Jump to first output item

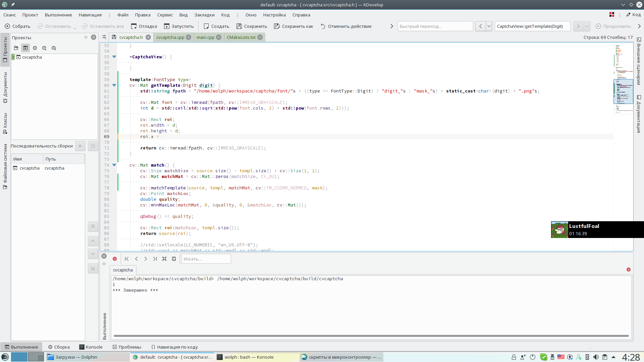(x=127, y=259)
